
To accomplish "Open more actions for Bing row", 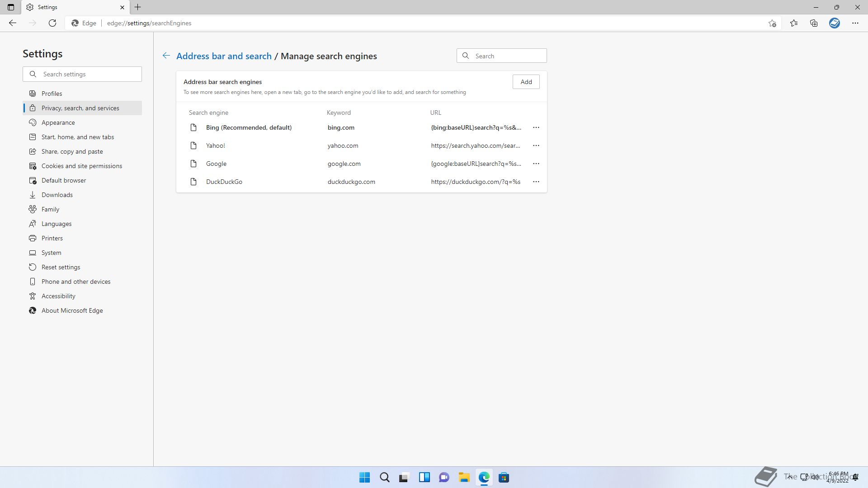I will (536, 127).
